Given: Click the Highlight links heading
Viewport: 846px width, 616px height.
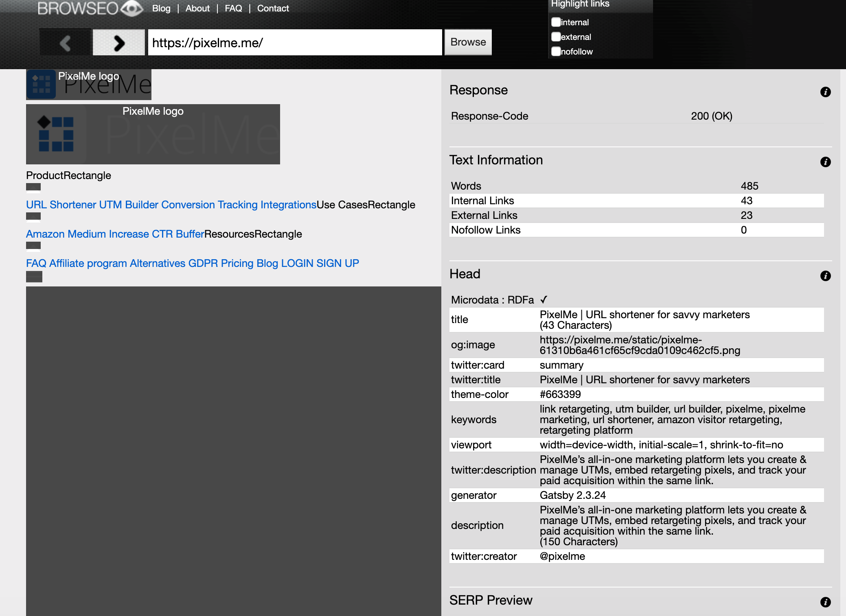Looking at the screenshot, I should pyautogui.click(x=580, y=4).
